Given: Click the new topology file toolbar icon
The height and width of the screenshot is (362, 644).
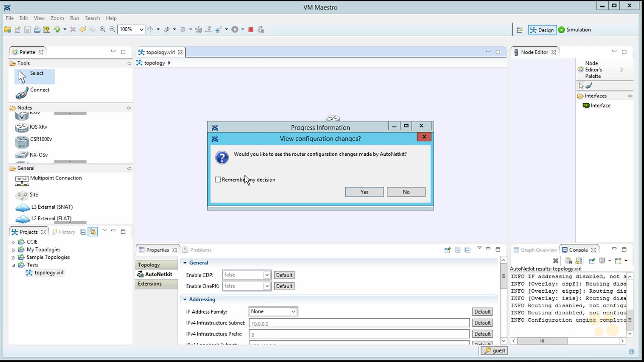Looking at the screenshot, I should (x=17, y=30).
